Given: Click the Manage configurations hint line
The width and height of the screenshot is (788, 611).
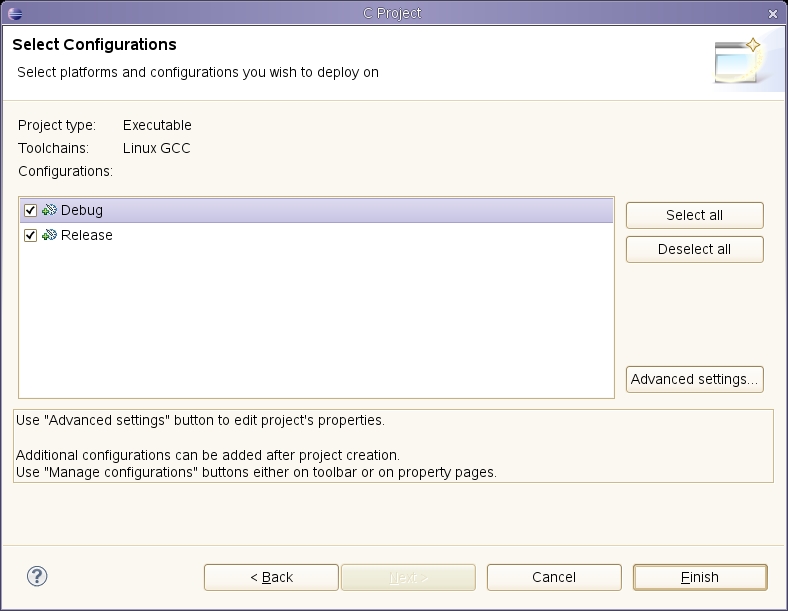Looking at the screenshot, I should point(256,472).
